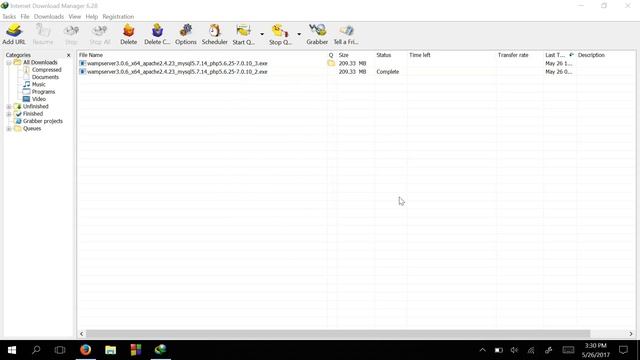This screenshot has width=640, height=360.
Task: Open Firefox from the taskbar
Action: 85,350
